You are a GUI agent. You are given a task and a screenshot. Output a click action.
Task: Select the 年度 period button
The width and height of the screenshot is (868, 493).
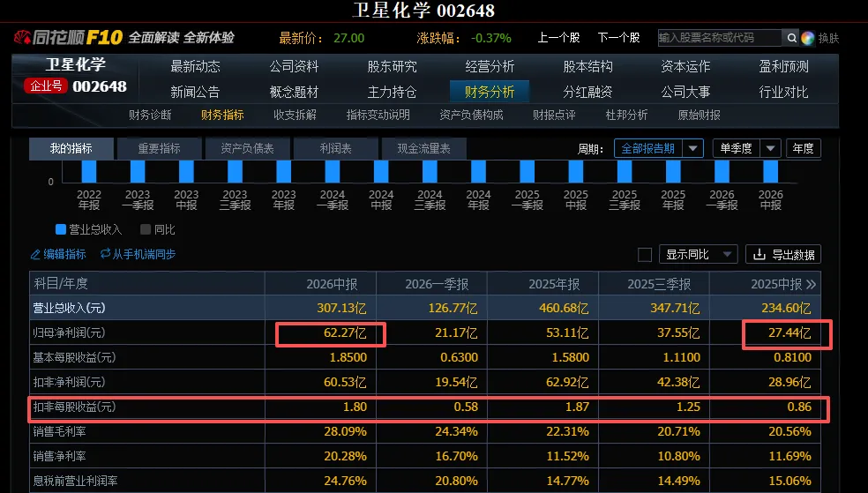(803, 148)
